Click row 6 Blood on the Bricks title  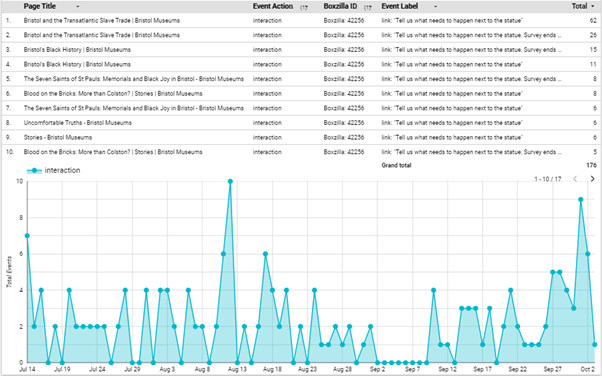pos(113,93)
